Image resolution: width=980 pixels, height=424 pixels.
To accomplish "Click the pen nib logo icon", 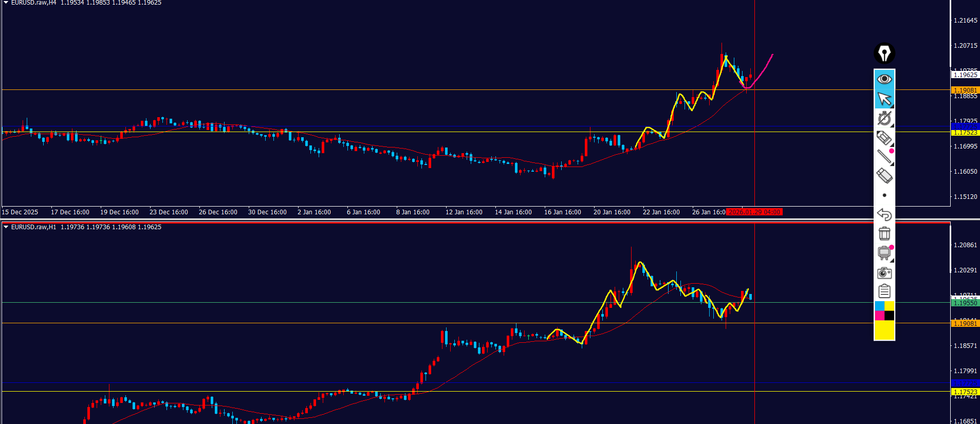I will click(884, 53).
